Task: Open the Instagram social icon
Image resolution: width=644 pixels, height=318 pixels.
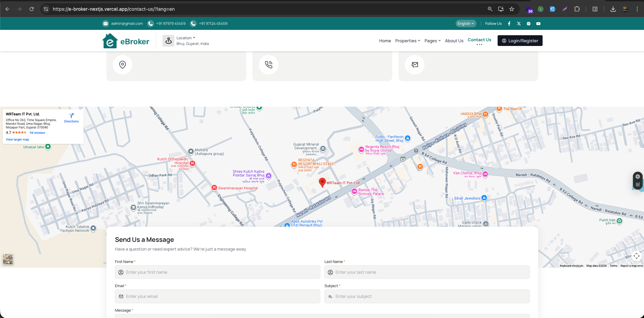Action: [528, 23]
